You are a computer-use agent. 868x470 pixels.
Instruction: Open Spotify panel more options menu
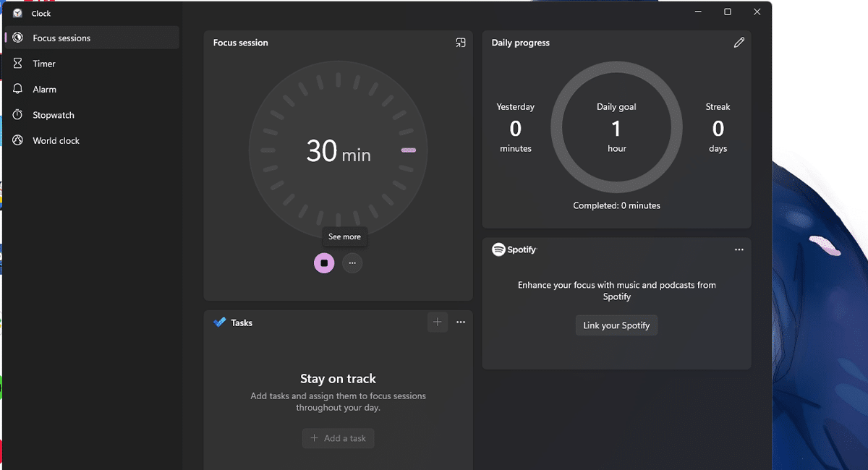pyautogui.click(x=739, y=249)
